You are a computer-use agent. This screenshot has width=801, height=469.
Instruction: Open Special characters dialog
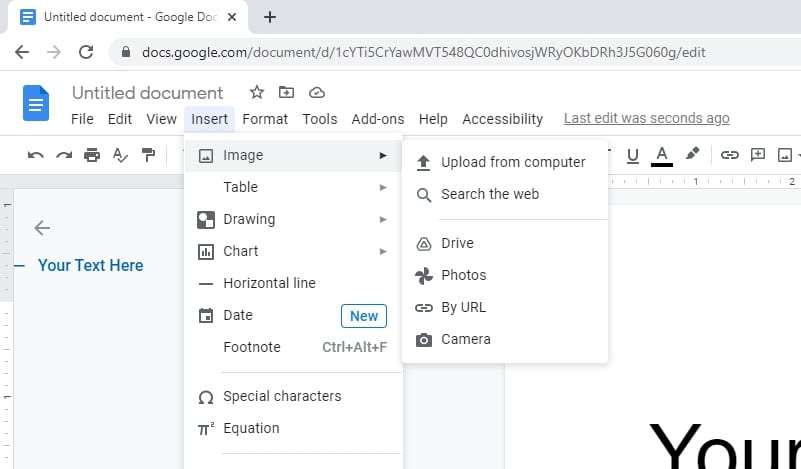(294, 396)
